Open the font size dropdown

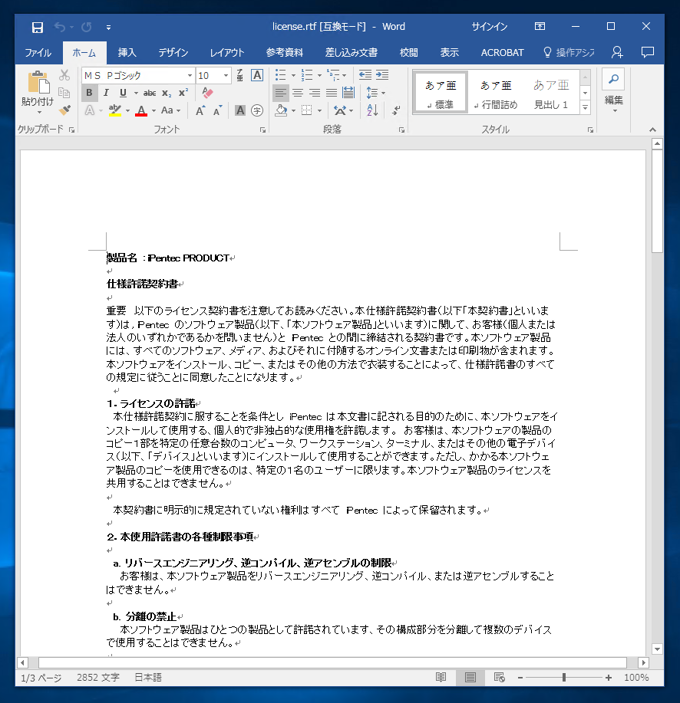(x=226, y=75)
